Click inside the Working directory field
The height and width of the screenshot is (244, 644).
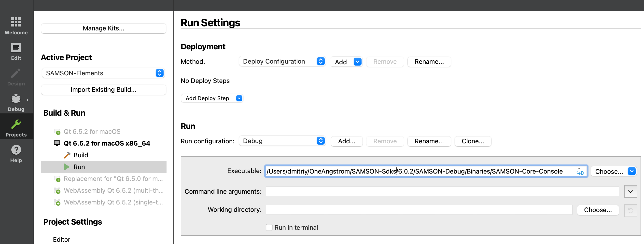click(419, 210)
